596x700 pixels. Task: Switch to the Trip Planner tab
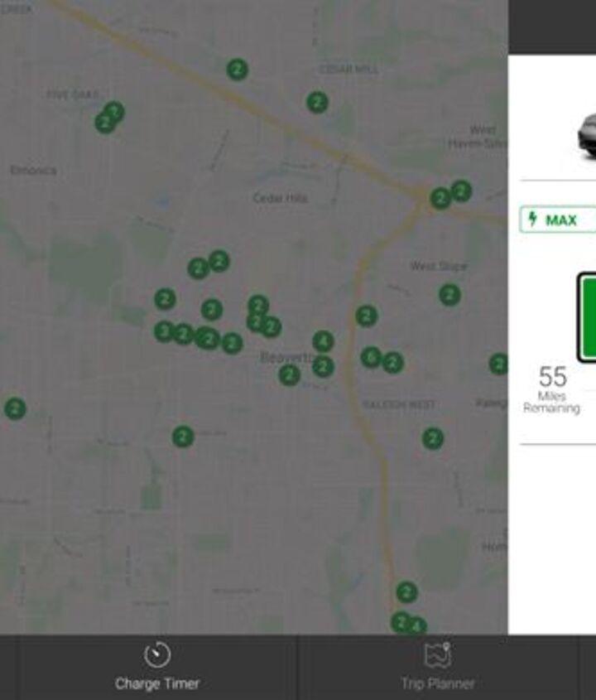coord(437,668)
